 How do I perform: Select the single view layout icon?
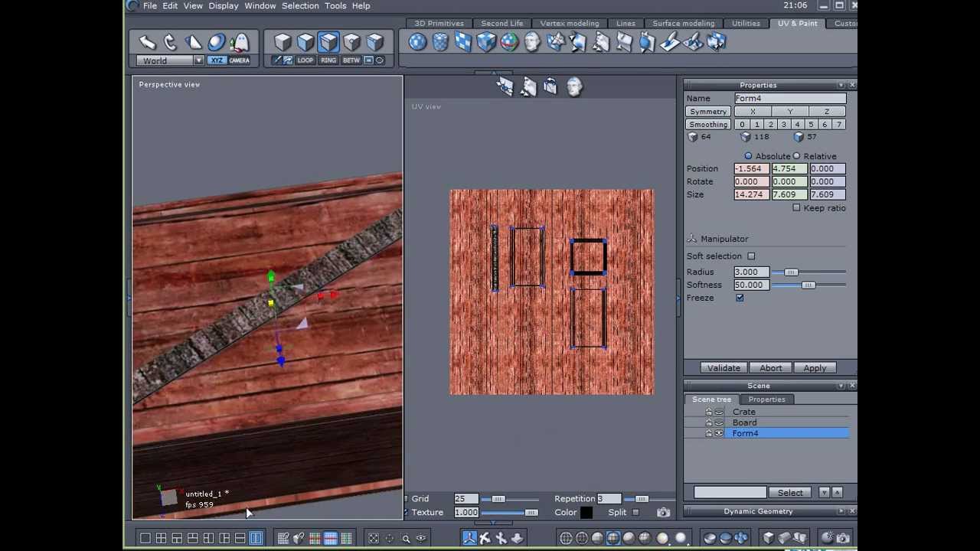coord(145,539)
